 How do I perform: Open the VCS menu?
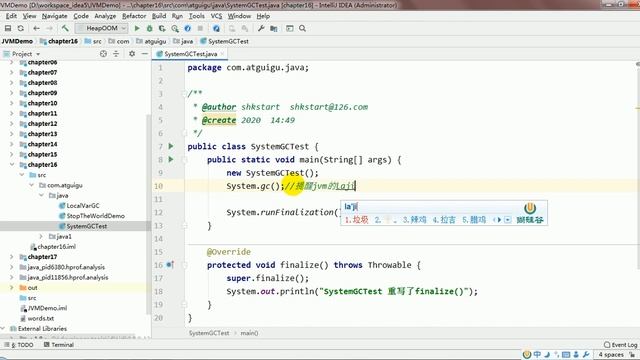click(x=216, y=16)
